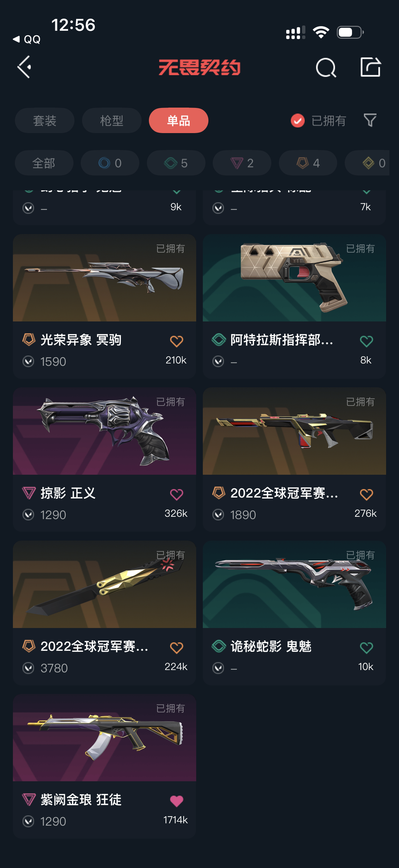Open the 2022全球冠军赛 knife thumbnail

(x=105, y=584)
